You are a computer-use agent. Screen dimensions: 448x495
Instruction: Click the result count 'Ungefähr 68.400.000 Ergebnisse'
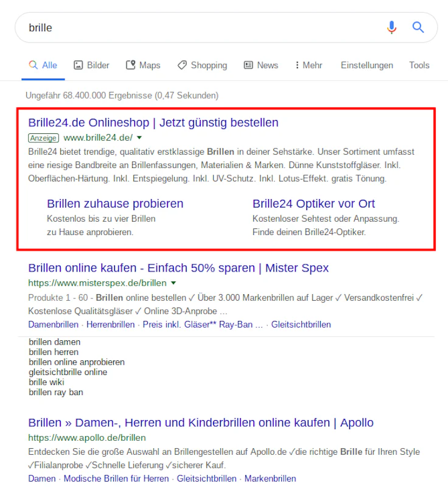(89, 96)
